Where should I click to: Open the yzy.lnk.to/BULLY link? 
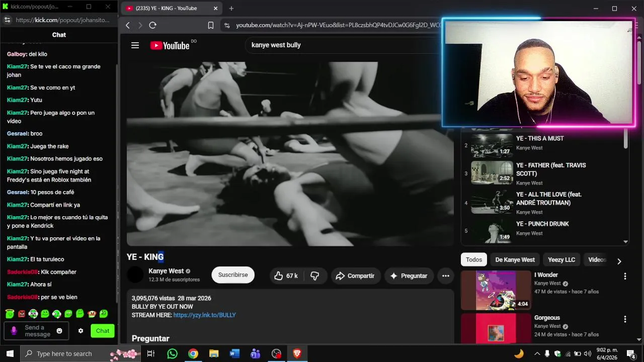coord(204,315)
